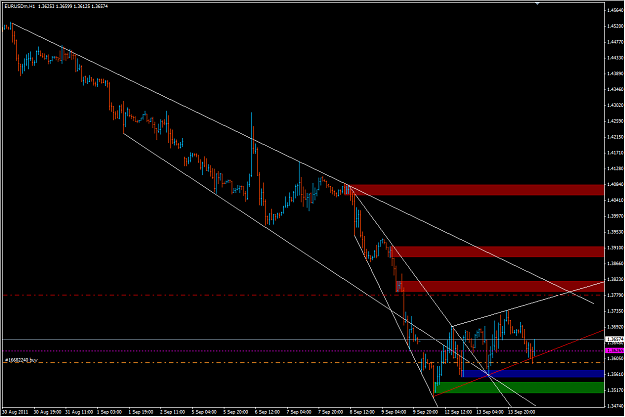625x417 pixels.
Task: Click the white current price label on axis
Action: (x=614, y=339)
